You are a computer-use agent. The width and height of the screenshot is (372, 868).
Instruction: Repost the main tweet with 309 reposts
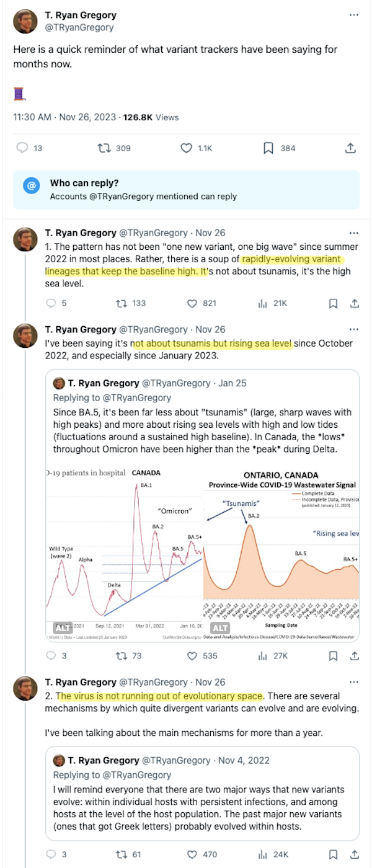(x=104, y=148)
